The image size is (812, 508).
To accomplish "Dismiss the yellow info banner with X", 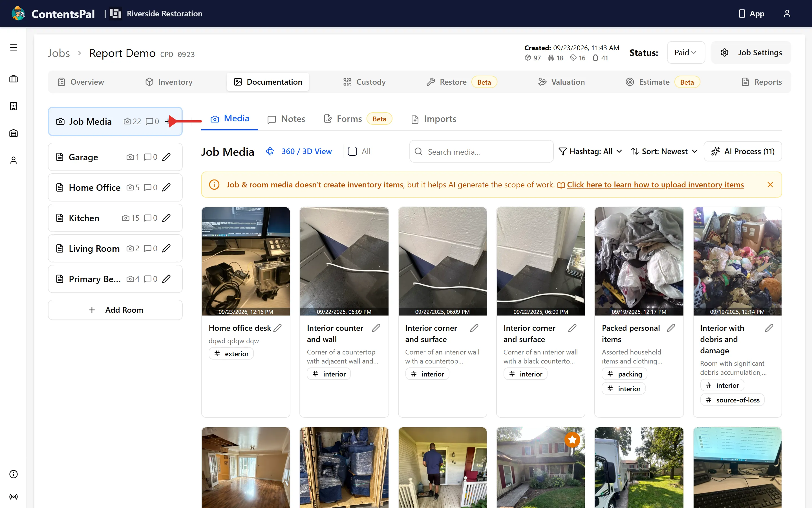I will [770, 185].
